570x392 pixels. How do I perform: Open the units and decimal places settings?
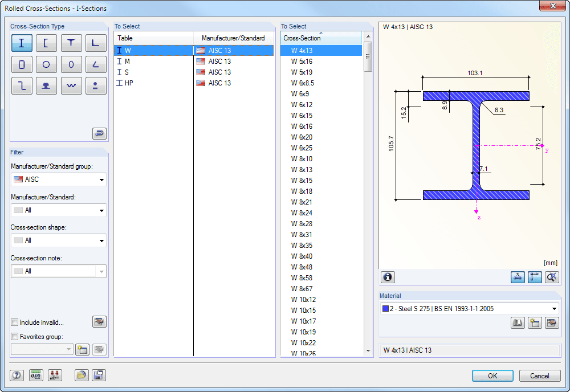click(x=35, y=375)
